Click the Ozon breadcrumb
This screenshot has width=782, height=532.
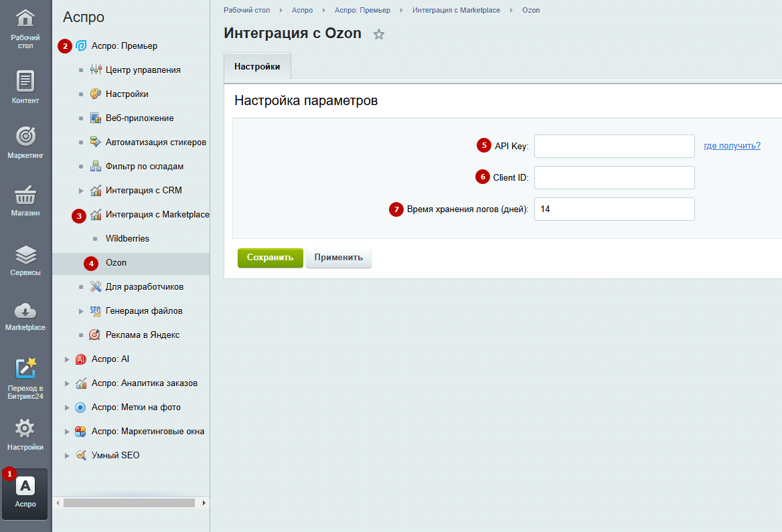coord(531,10)
